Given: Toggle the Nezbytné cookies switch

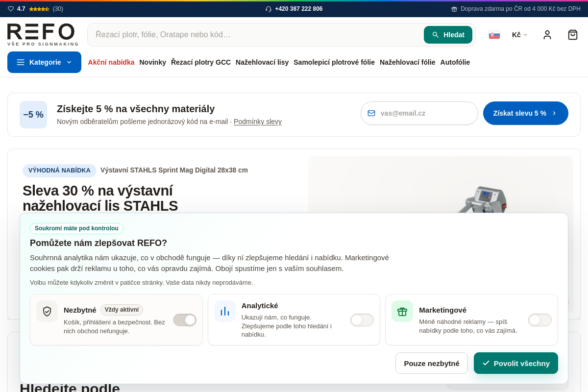Looking at the screenshot, I should click(x=185, y=320).
